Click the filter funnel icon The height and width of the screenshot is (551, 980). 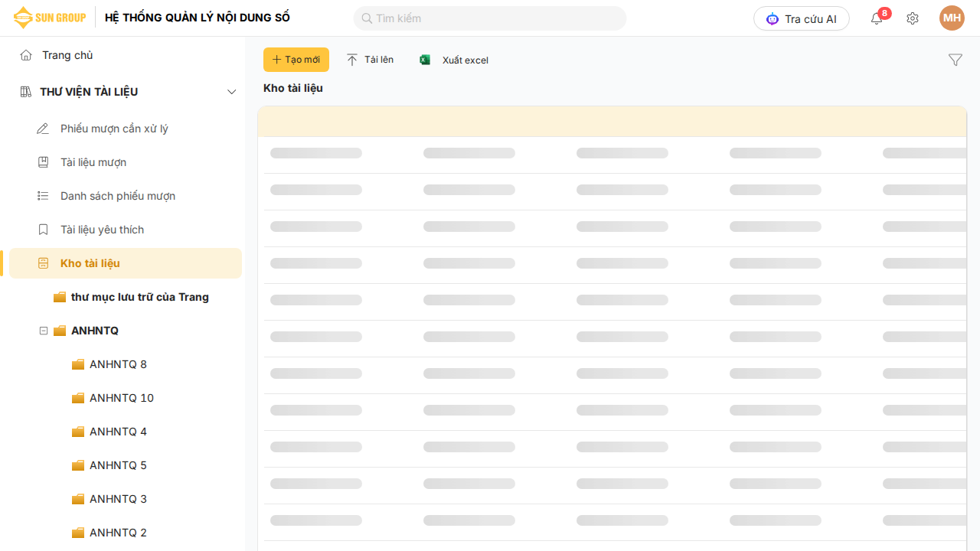[955, 60]
